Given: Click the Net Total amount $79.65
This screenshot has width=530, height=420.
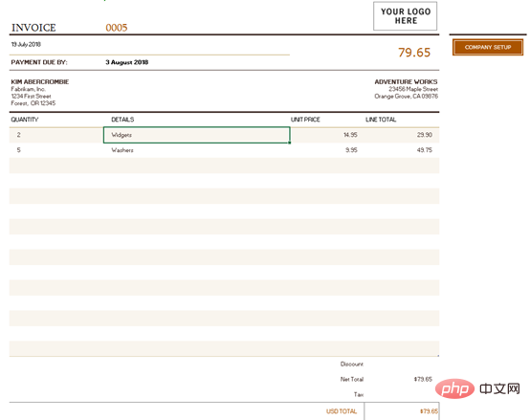Looking at the screenshot, I should (423, 379).
